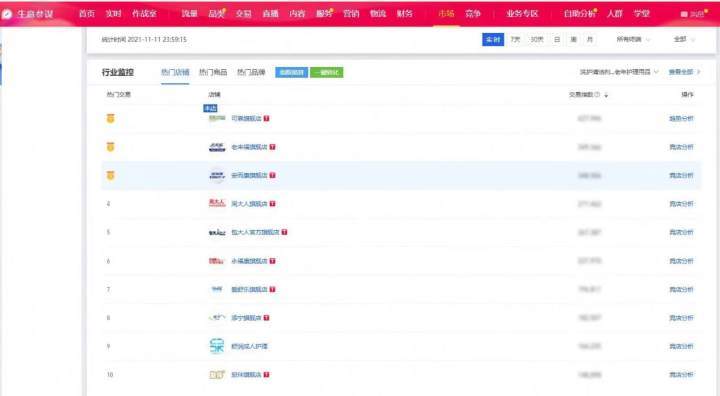The height and width of the screenshot is (396, 720).
Task: Open the rank 1 store's brand logo
Action: click(x=217, y=119)
